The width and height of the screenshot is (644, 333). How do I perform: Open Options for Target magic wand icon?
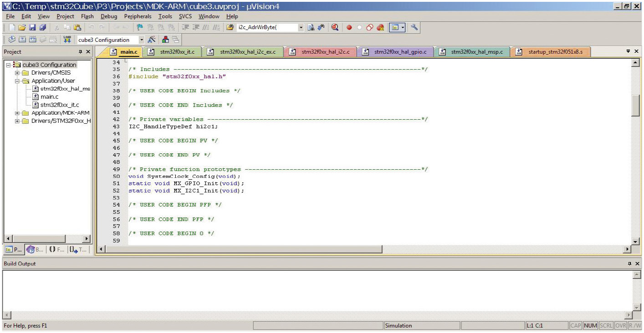(152, 40)
